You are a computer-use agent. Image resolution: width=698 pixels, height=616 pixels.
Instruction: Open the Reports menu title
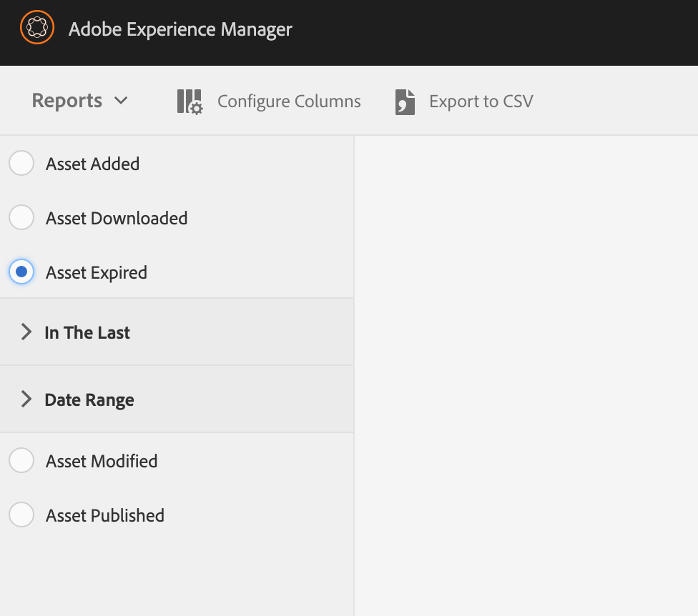click(67, 101)
